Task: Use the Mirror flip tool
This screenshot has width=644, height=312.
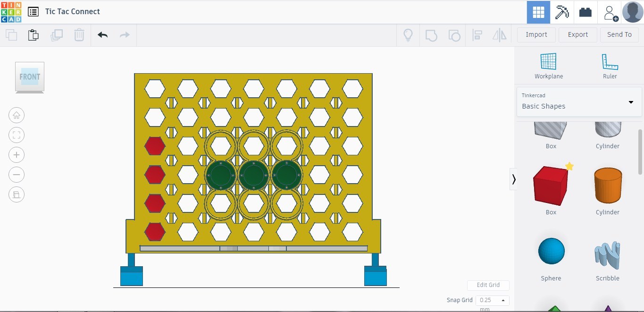Action: pos(500,34)
